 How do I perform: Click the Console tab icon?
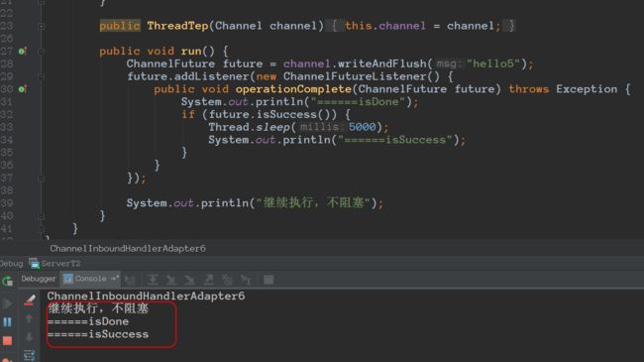pyautogui.click(x=68, y=279)
